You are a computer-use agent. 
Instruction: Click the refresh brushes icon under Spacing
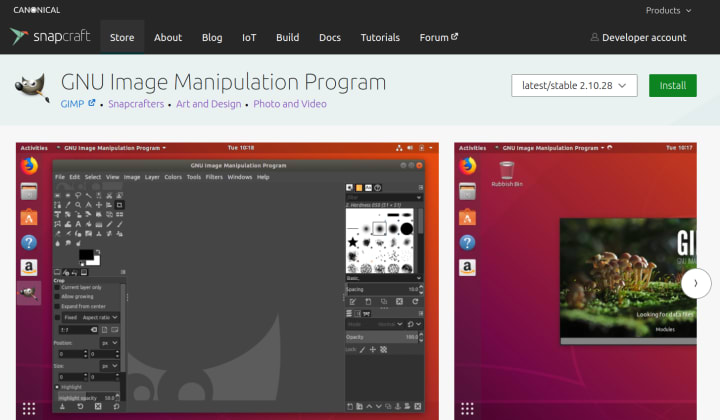[415, 302]
